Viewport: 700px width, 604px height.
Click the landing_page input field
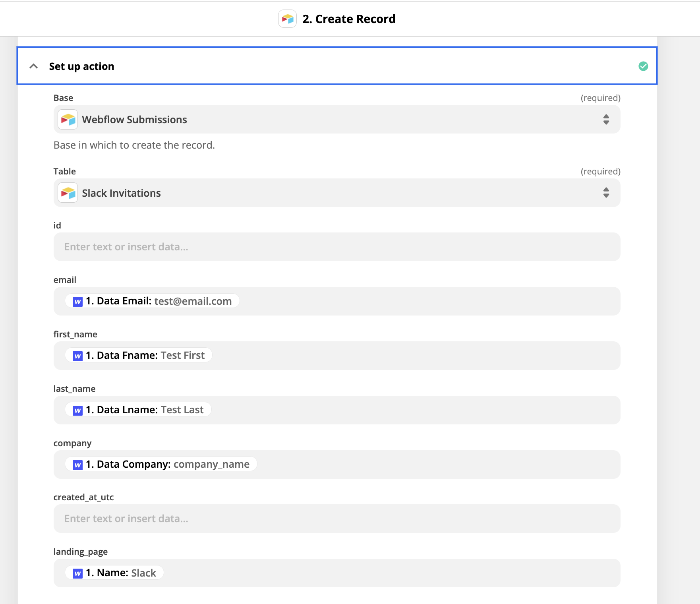(x=337, y=573)
